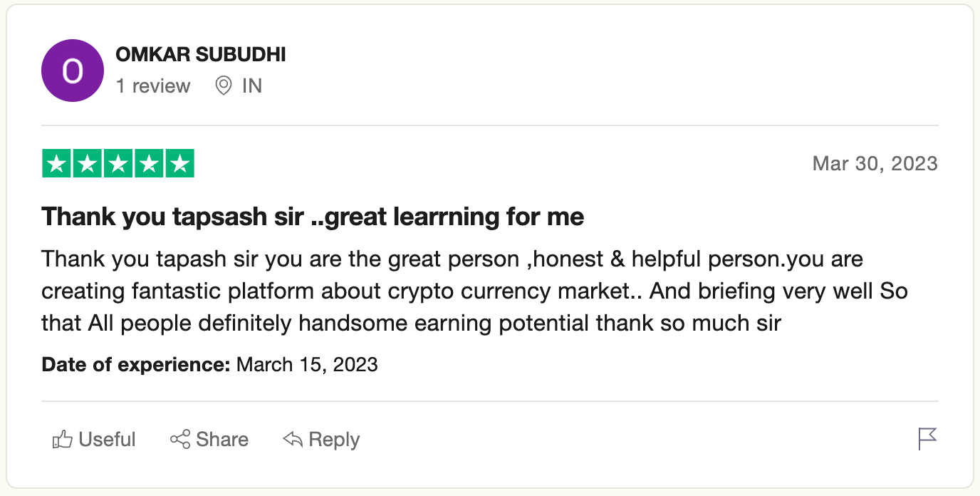Screen dimensions: 980x496
Task: Click the purple O avatar circle
Action: click(73, 71)
